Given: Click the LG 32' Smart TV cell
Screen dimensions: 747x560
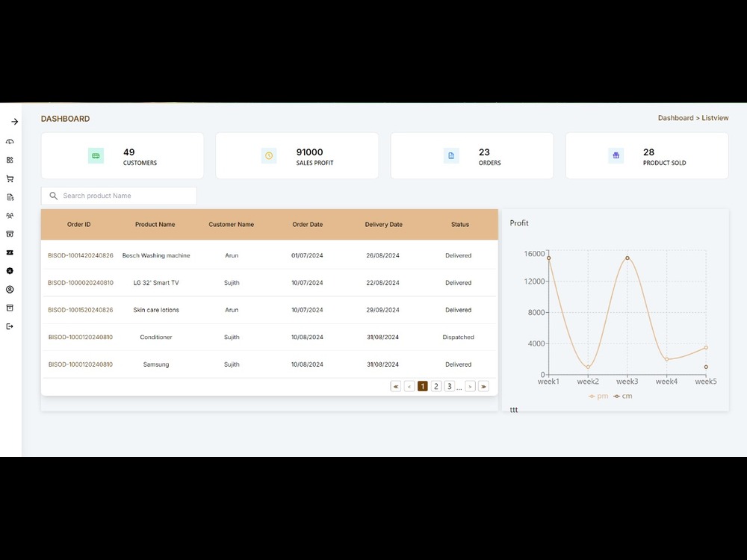Looking at the screenshot, I should (156, 283).
